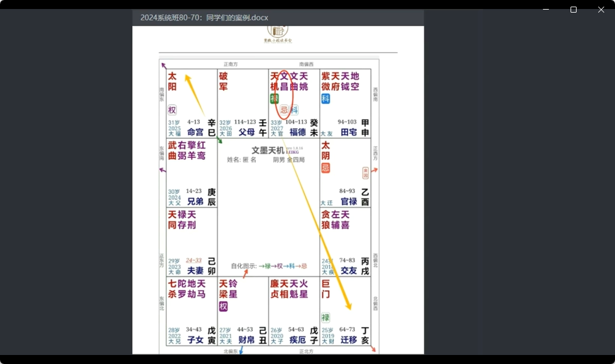Select the 官禄 palace label
Image resolution: width=615 pixels, height=364 pixels.
(349, 201)
